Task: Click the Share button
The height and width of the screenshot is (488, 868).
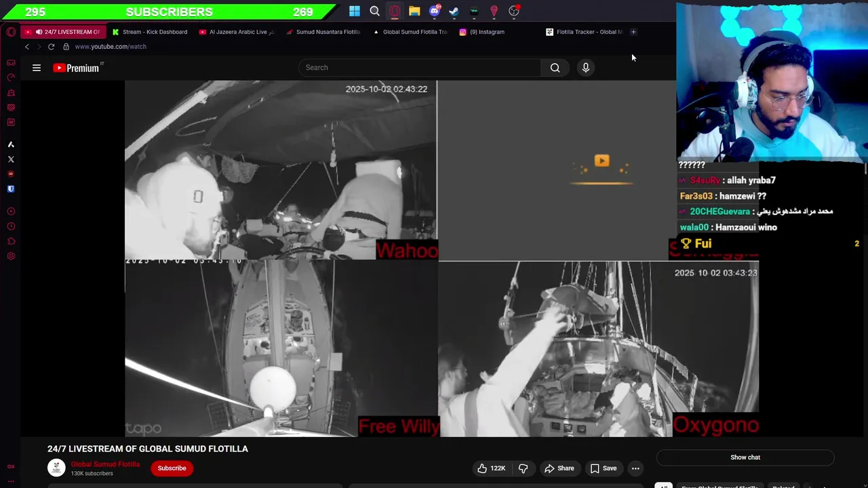Action: (x=559, y=468)
